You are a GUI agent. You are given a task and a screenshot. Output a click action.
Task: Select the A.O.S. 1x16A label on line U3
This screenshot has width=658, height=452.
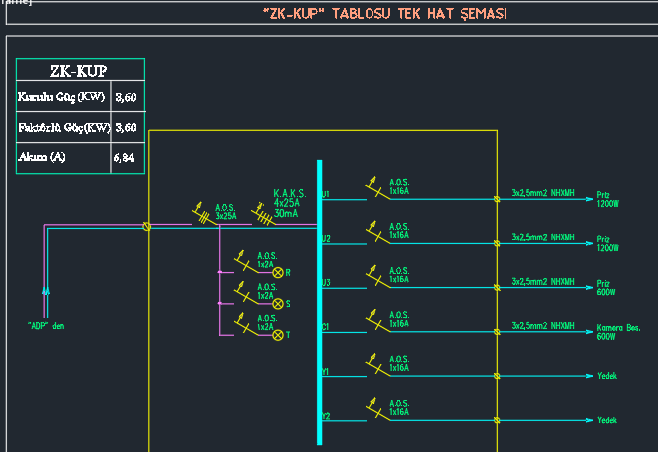[x=399, y=275]
